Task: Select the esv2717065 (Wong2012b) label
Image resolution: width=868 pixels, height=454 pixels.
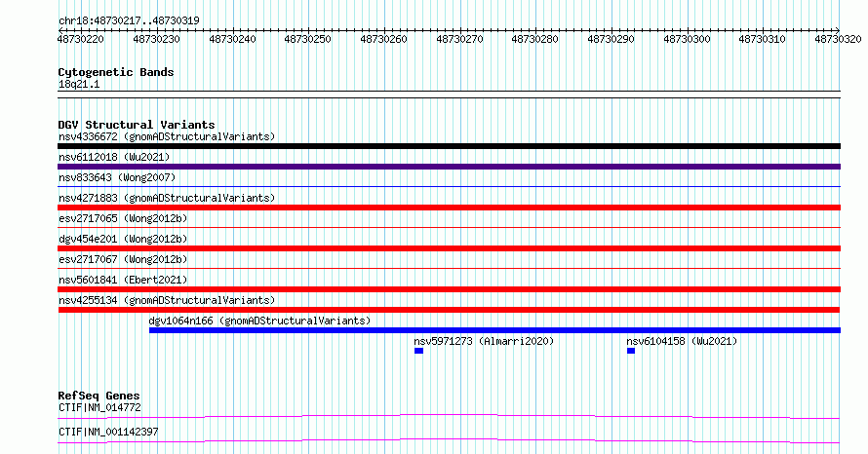Action: coord(123,218)
